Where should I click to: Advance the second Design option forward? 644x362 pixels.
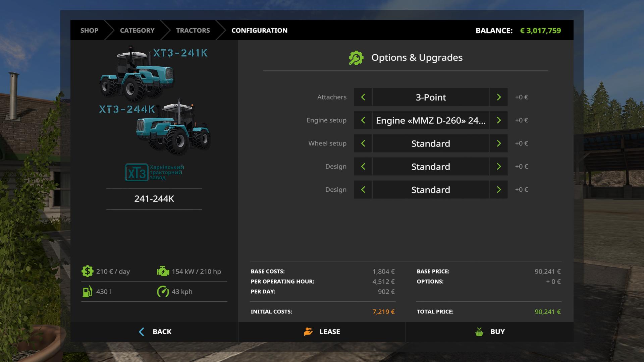(498, 190)
